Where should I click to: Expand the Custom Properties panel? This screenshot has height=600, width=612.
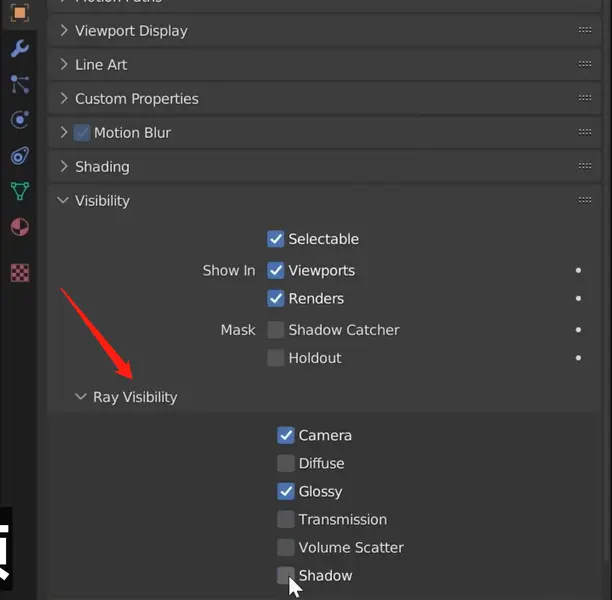(64, 98)
